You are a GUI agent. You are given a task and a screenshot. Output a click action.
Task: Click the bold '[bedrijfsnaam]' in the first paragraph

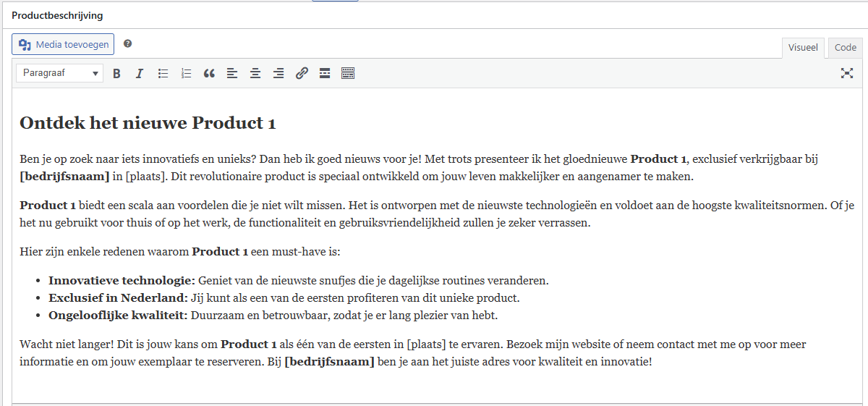pyautogui.click(x=64, y=176)
